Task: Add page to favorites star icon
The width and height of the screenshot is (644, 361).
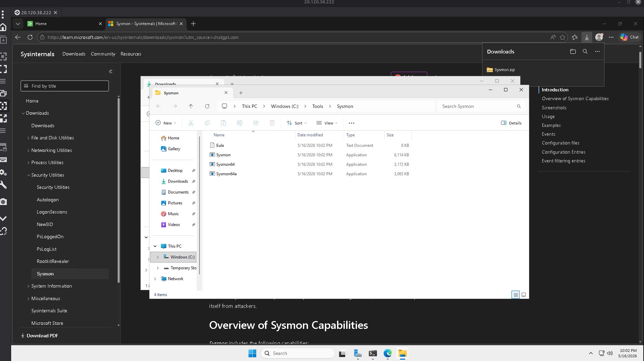Action: click(x=563, y=37)
